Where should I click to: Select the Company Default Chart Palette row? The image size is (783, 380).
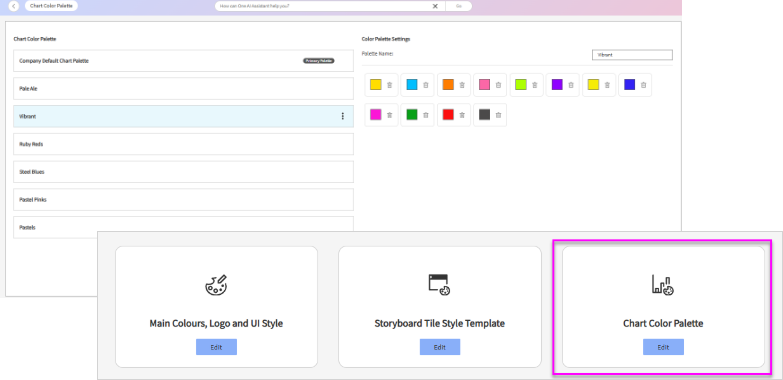pos(183,61)
